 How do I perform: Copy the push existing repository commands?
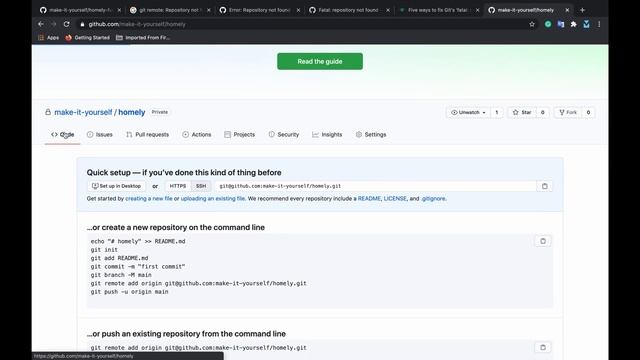(x=543, y=348)
